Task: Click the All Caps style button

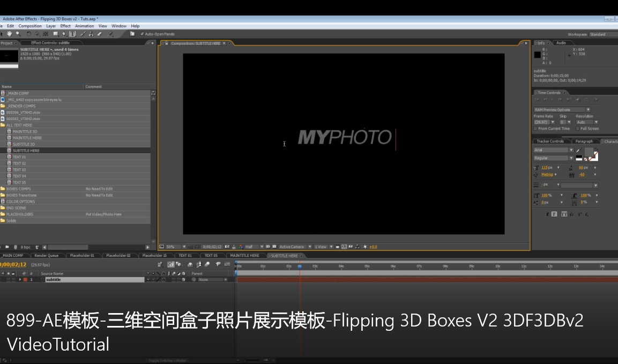Action: click(x=564, y=214)
